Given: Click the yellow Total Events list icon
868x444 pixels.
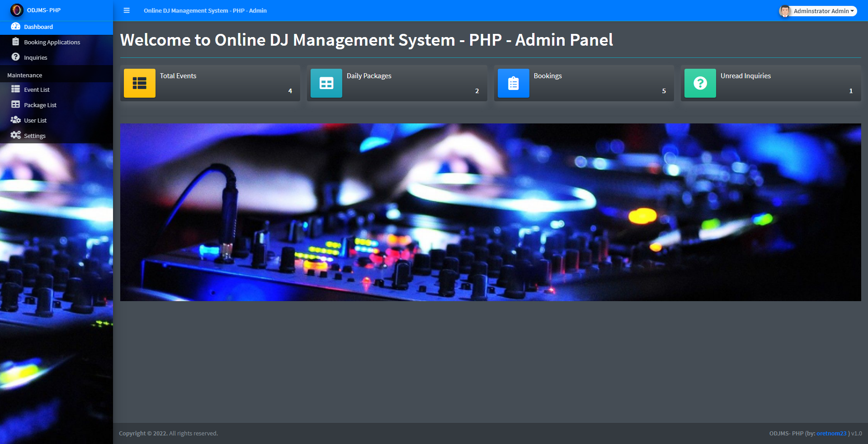Looking at the screenshot, I should (140, 83).
